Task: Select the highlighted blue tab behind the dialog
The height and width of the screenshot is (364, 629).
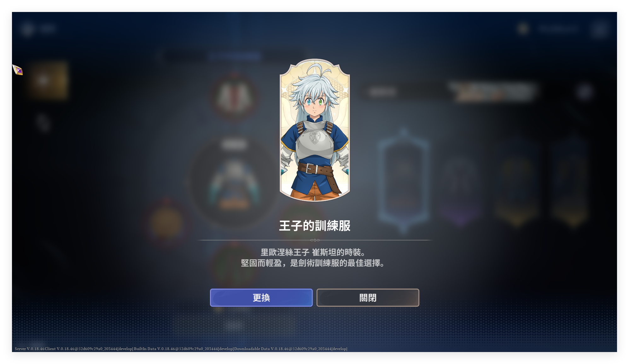Action: (235, 56)
